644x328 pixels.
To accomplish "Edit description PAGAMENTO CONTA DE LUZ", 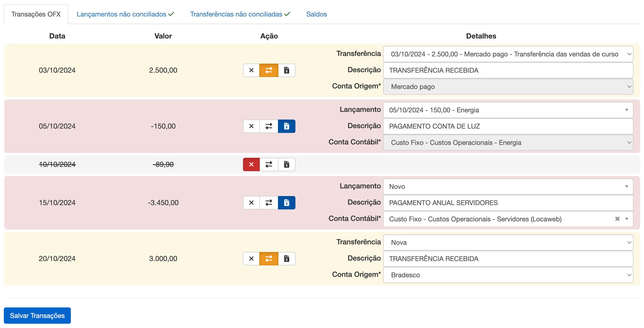I will (508, 126).
